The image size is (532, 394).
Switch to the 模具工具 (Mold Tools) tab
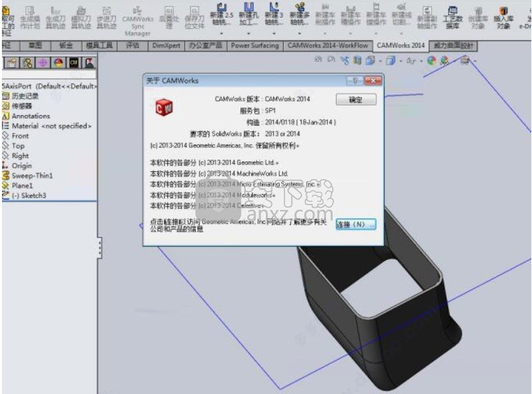tap(100, 45)
